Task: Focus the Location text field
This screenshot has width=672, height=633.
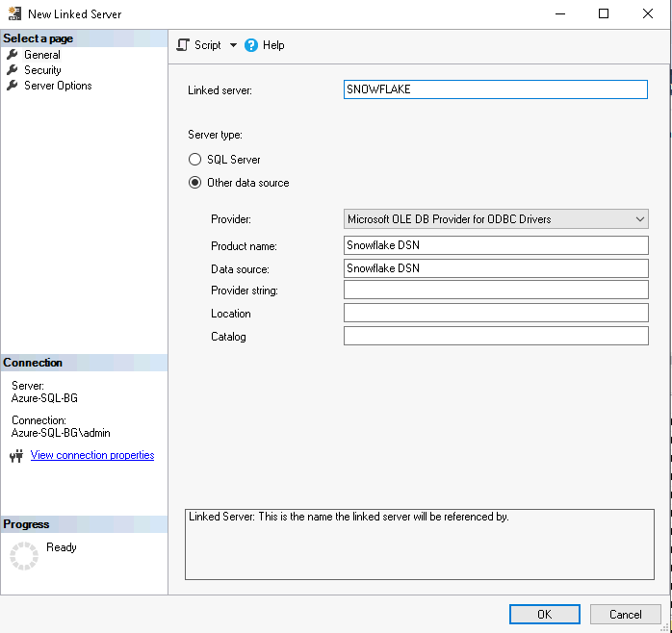Action: [x=496, y=313]
